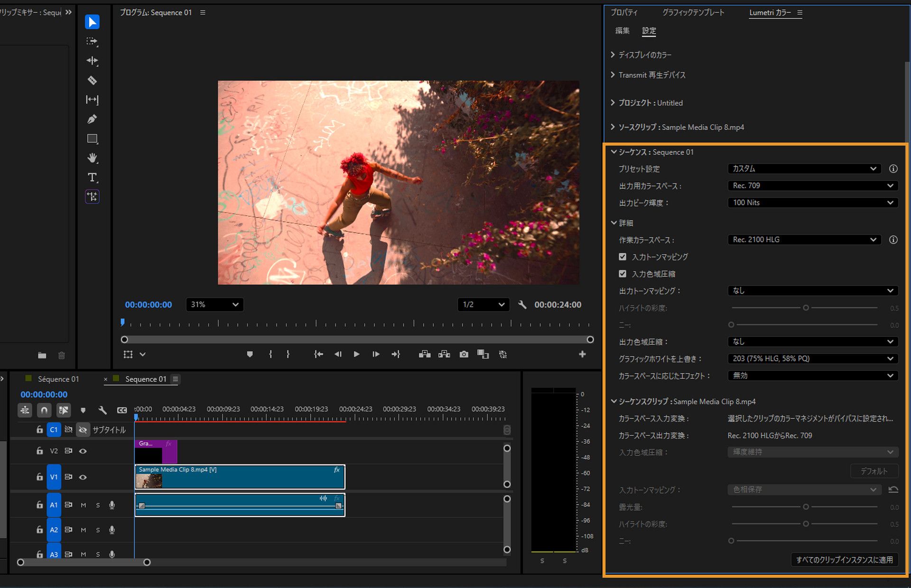
Task: Select the Hand tool
Action: tap(93, 158)
